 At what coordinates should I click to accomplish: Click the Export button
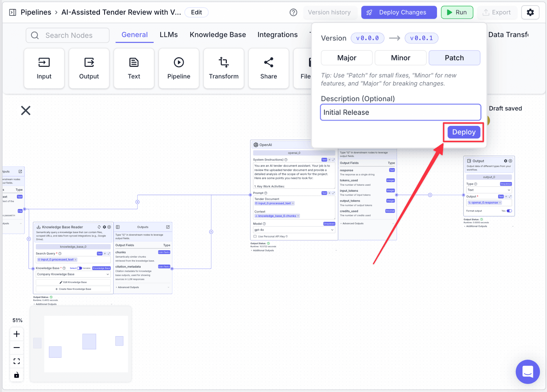click(x=496, y=12)
